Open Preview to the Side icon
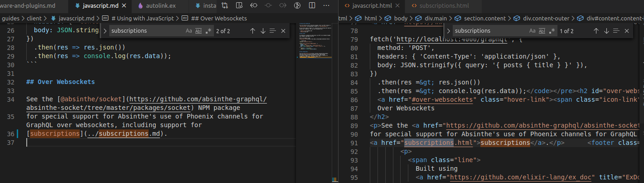644x183 pixels. coord(239,6)
